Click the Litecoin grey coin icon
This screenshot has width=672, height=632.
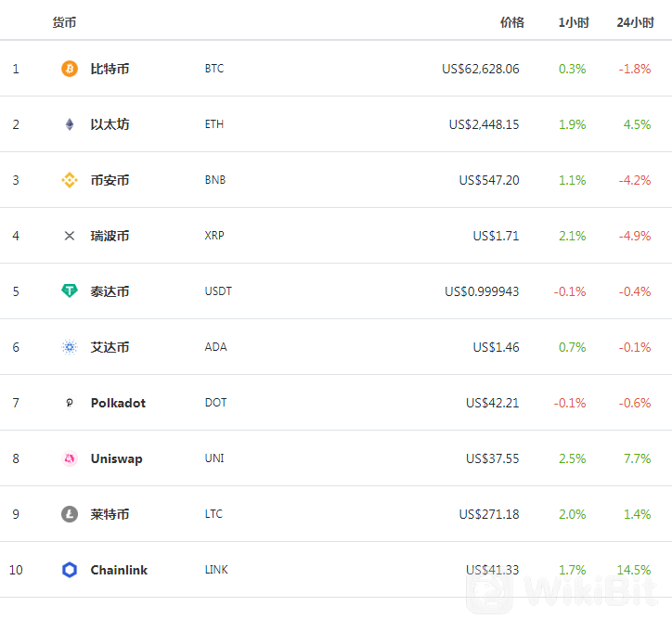(70, 514)
